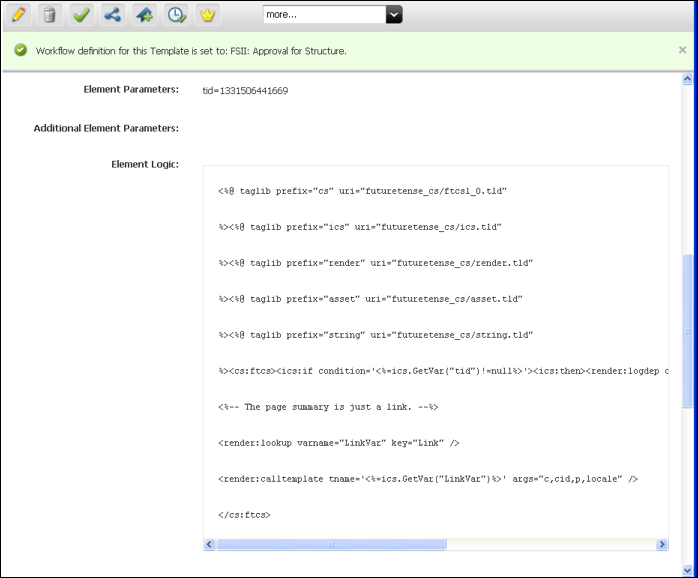Click the "Element Logic:" label
The width and height of the screenshot is (698, 578).
click(x=145, y=164)
